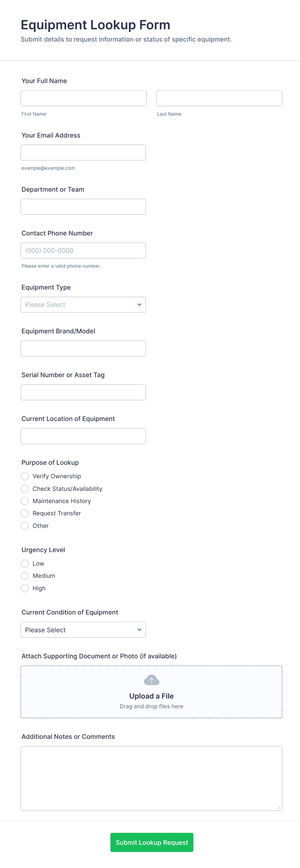Focus the First Name field
This screenshot has height=868, width=300.
click(x=83, y=98)
